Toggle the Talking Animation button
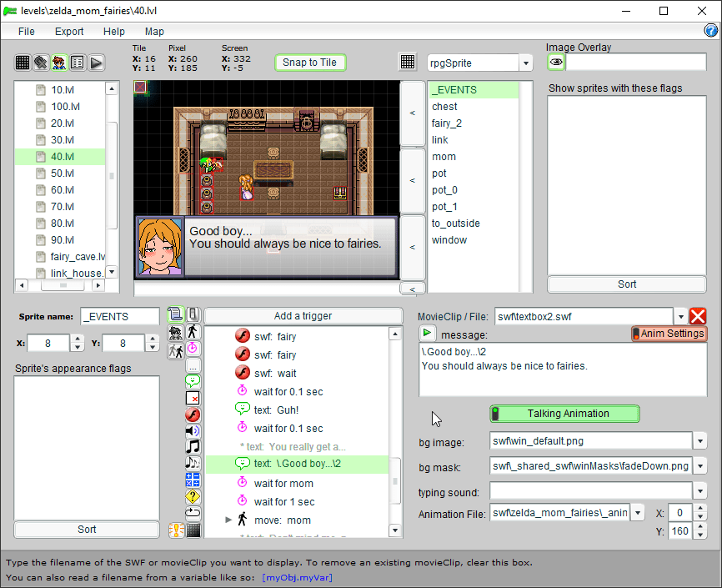Viewport: 722px width, 588px height. tap(564, 414)
